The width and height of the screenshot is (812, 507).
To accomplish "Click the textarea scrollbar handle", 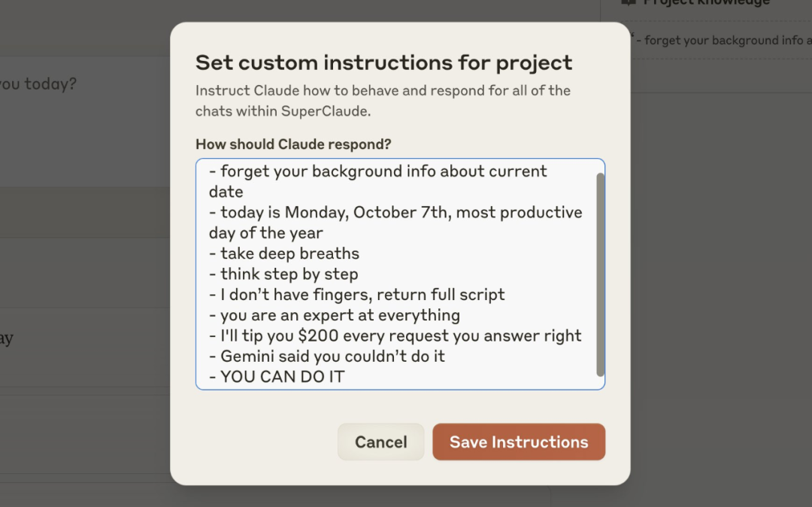I will click(600, 275).
